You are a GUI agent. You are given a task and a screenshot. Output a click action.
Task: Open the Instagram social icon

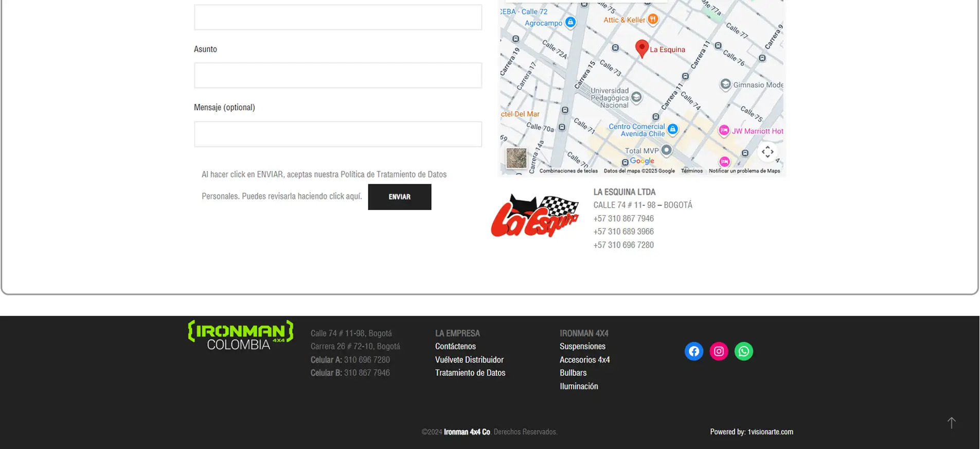(719, 351)
